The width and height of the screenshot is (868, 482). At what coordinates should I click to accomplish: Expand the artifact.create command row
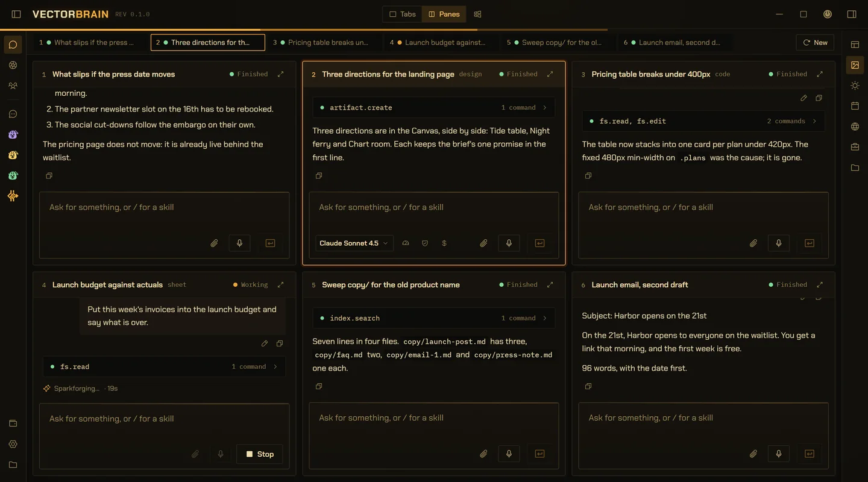tap(434, 108)
